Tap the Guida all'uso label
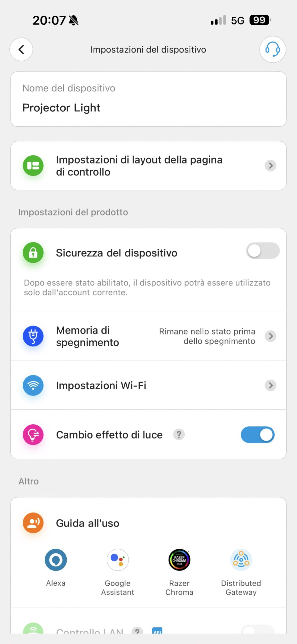The height and width of the screenshot is (644, 297). 88,523
